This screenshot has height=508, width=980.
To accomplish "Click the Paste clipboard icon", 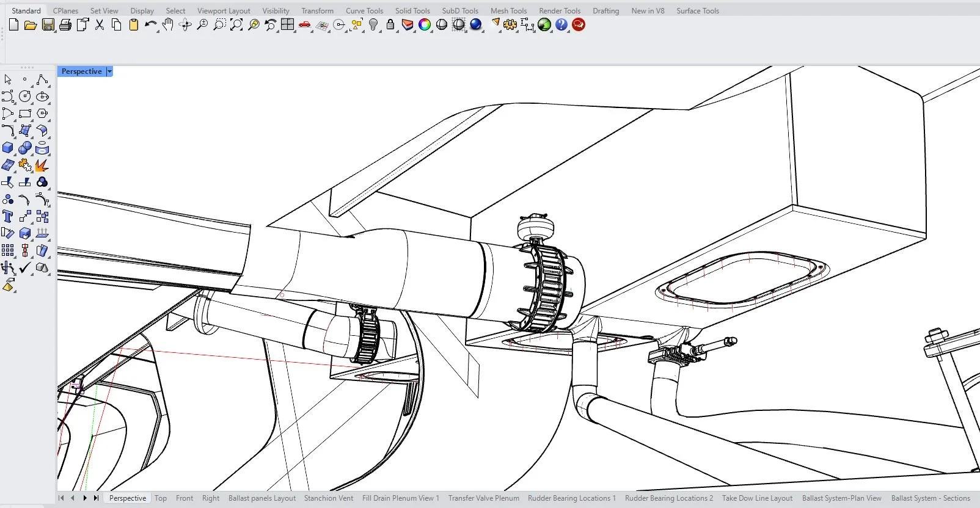I will (134, 25).
